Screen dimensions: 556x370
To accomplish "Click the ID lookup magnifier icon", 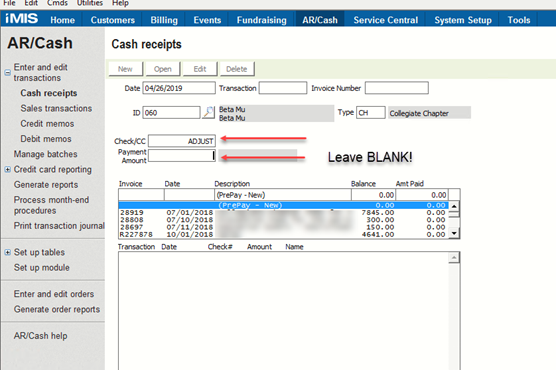I will [208, 112].
